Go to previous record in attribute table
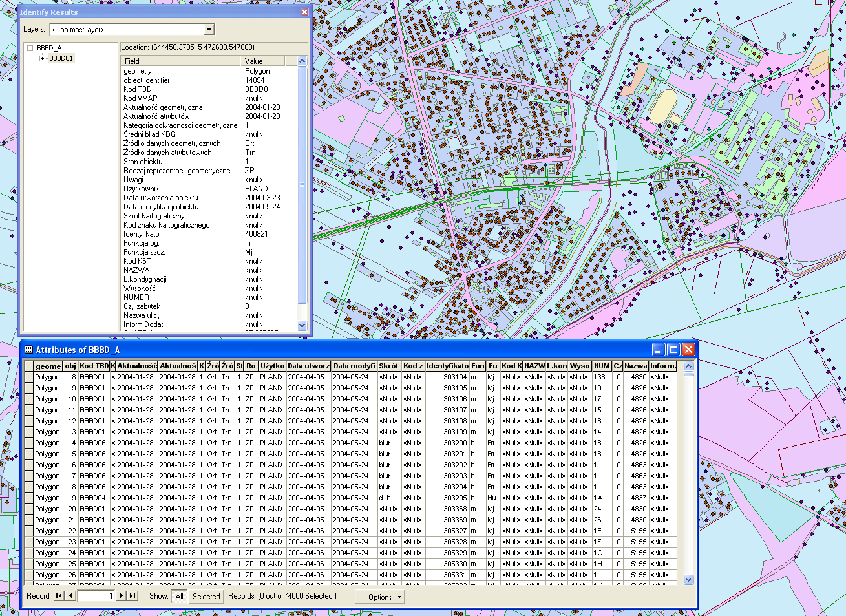846x616 pixels. [x=70, y=596]
